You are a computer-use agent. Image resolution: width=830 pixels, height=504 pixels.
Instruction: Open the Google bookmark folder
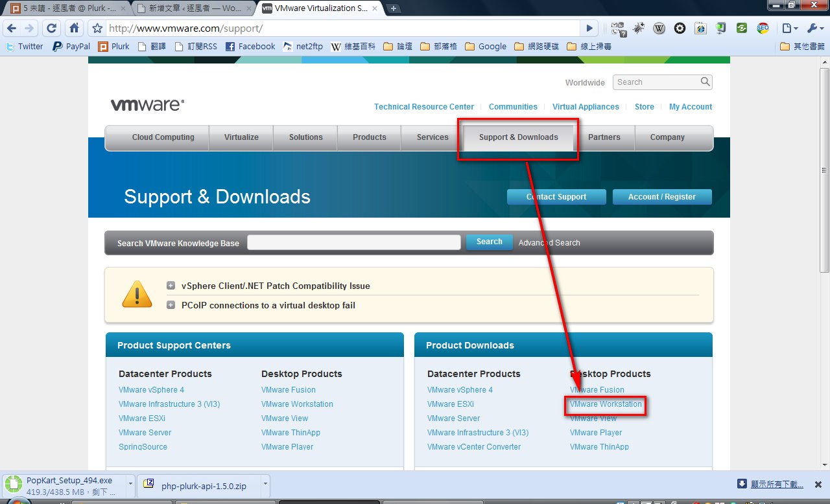pyautogui.click(x=486, y=47)
